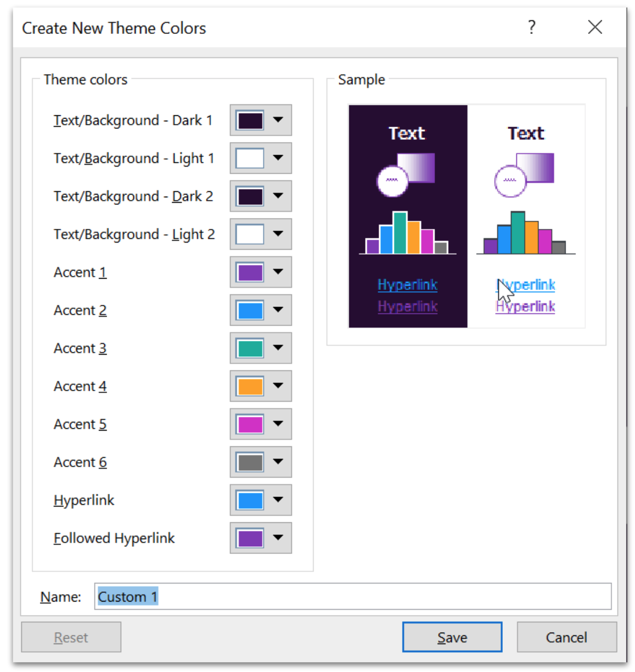
Task: Click the Text/Background - Light 2 swatch
Action: click(x=250, y=234)
